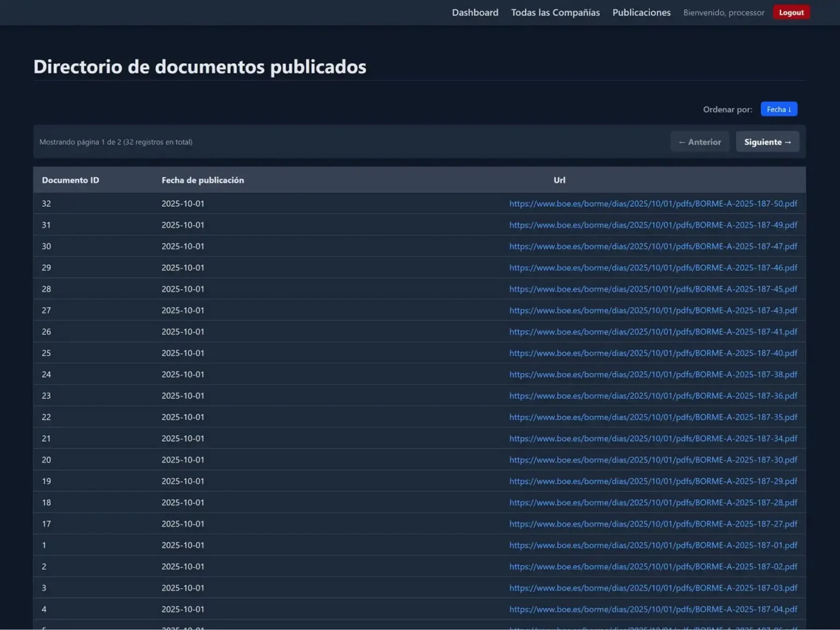Click the disabled Anterior pagination control
Viewport: 840px width, 630px height.
699,141
